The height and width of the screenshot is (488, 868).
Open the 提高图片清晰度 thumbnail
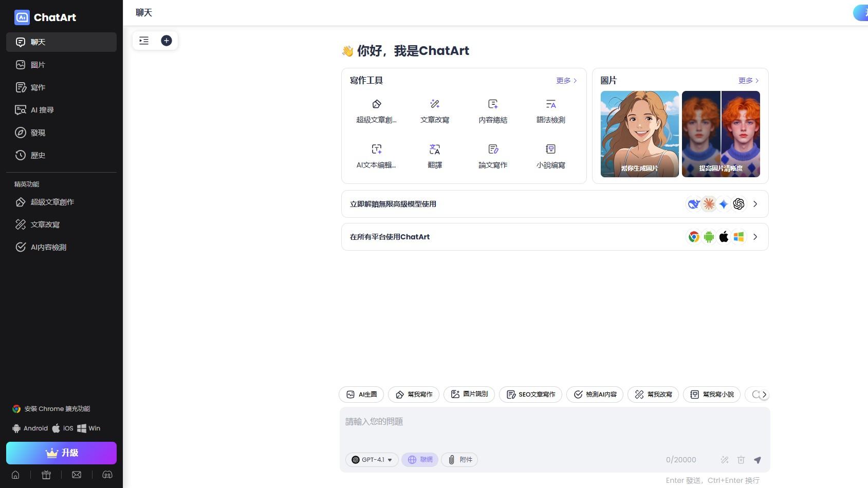pos(721,134)
